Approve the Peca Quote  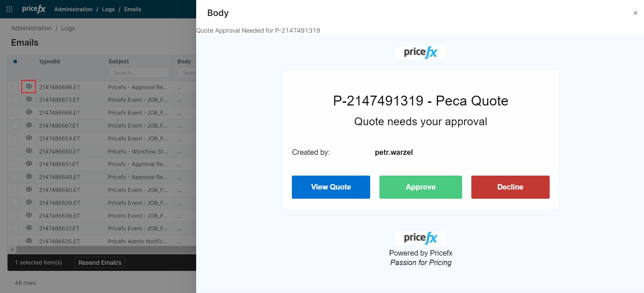click(420, 187)
